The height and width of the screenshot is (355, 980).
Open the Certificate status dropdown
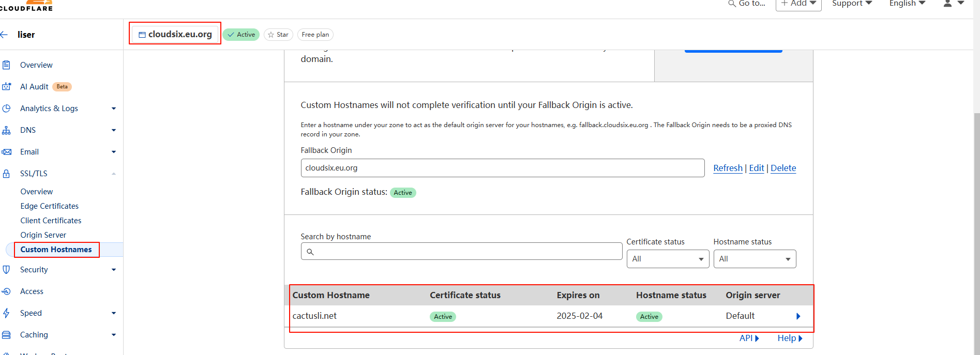tap(668, 259)
